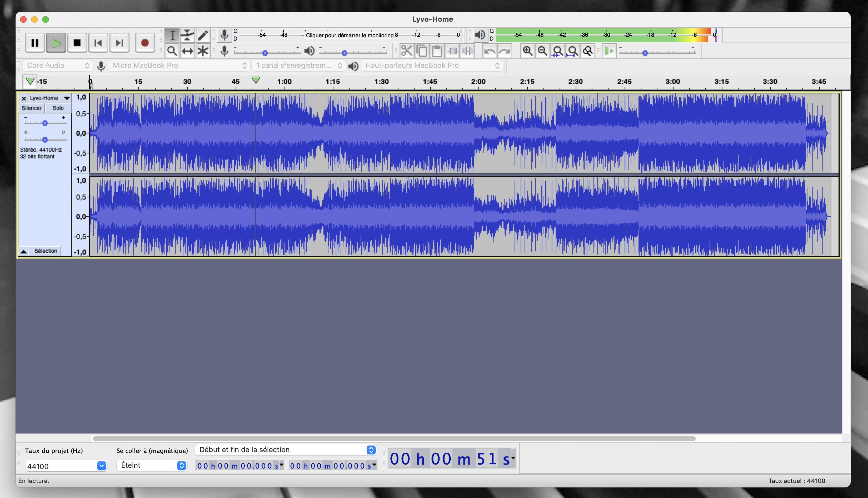Screen dimensions: 868x498
Task: Start recording with the red Record button
Action: [x=145, y=43]
